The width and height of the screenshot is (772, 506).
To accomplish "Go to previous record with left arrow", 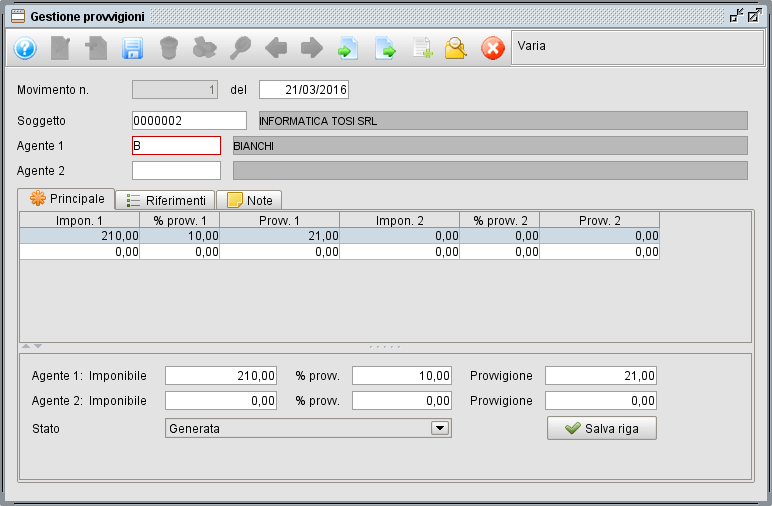I will (x=277, y=48).
